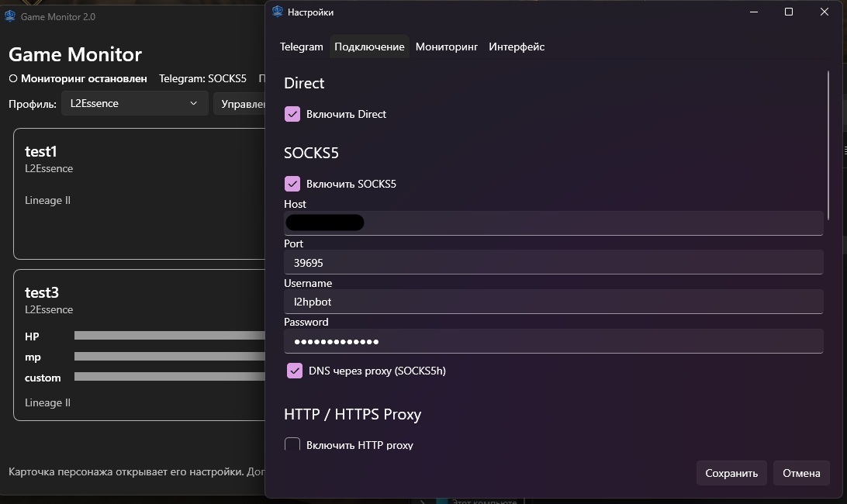This screenshot has width=847, height=504.
Task: Open the Профиль L2Essence dropdown
Action: [134, 103]
